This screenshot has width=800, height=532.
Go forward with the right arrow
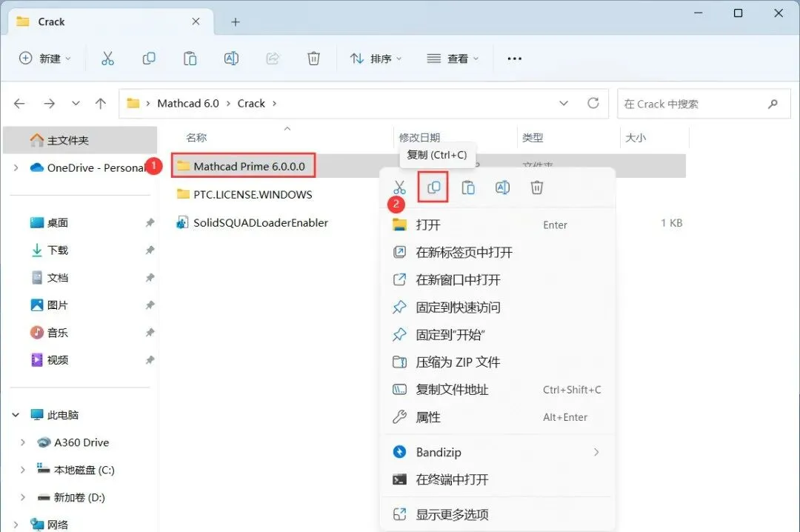49,104
